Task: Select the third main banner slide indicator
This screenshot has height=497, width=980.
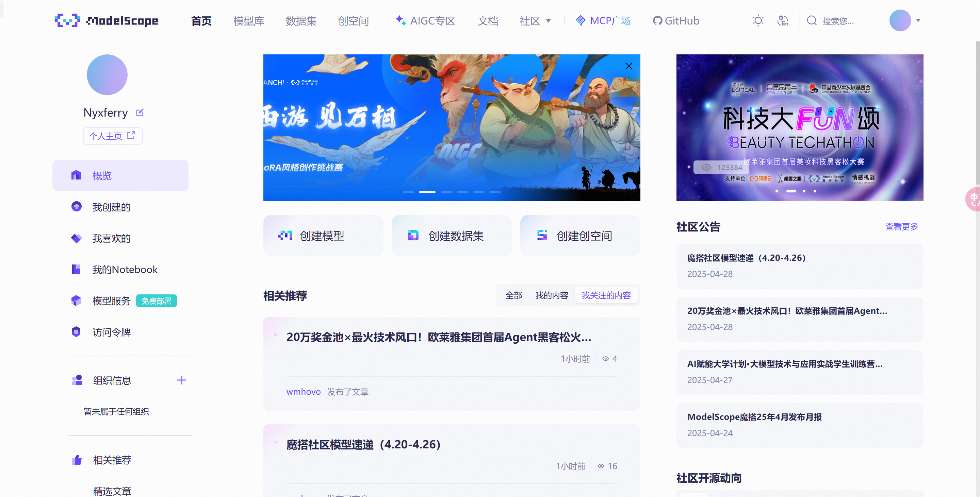Action: point(446,192)
